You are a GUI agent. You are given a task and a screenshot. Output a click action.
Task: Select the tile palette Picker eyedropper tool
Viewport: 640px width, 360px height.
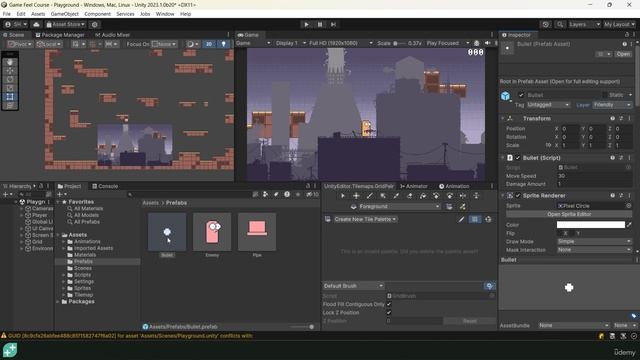click(396, 196)
